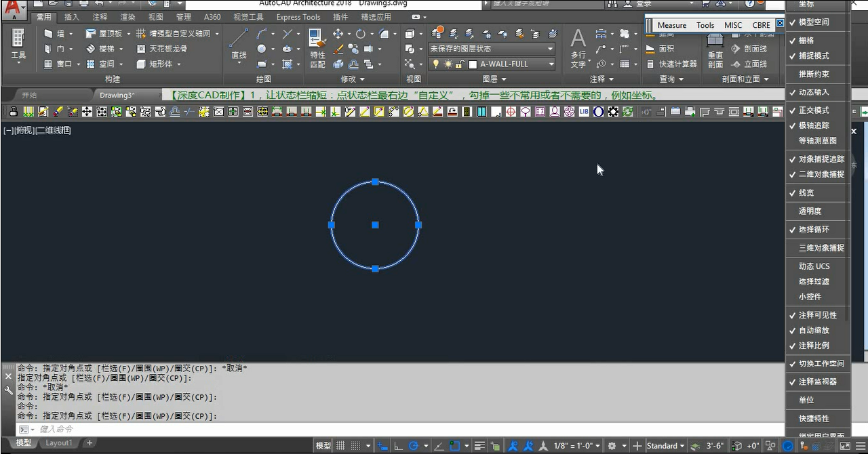Expand the 图层 panel arrow
This screenshot has width=868, height=454.
point(505,79)
